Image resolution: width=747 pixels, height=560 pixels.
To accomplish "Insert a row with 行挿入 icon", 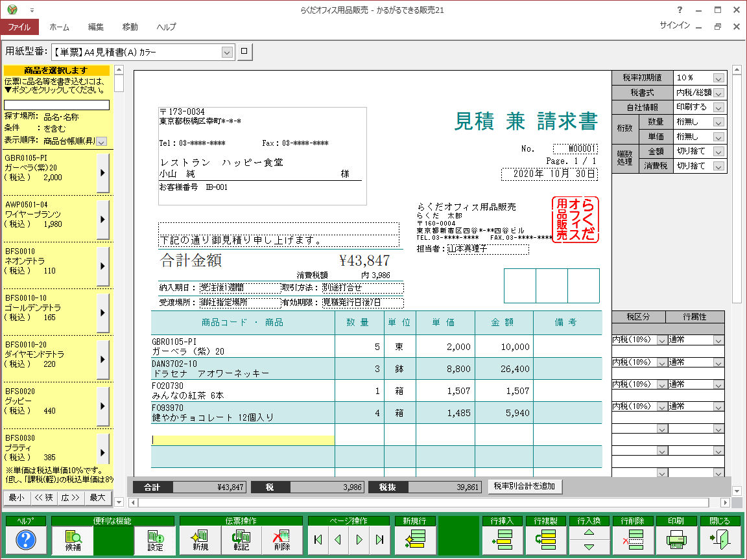I will 503,540.
